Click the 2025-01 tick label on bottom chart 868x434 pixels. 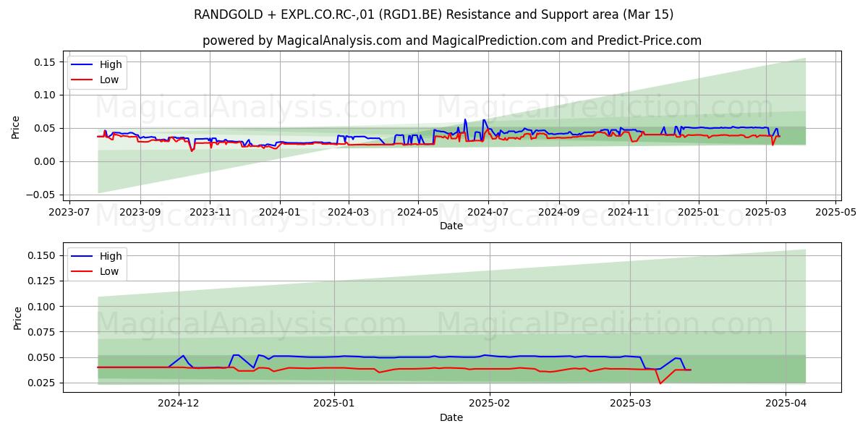(x=335, y=404)
